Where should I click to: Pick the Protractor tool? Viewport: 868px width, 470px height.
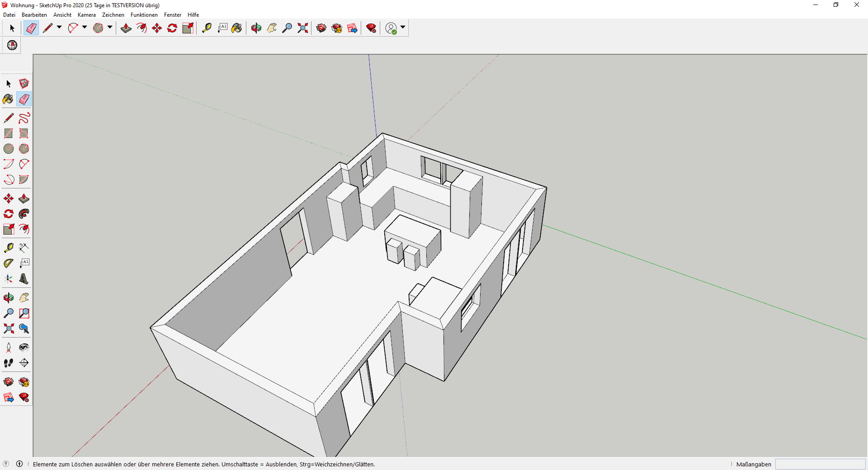tap(9, 263)
